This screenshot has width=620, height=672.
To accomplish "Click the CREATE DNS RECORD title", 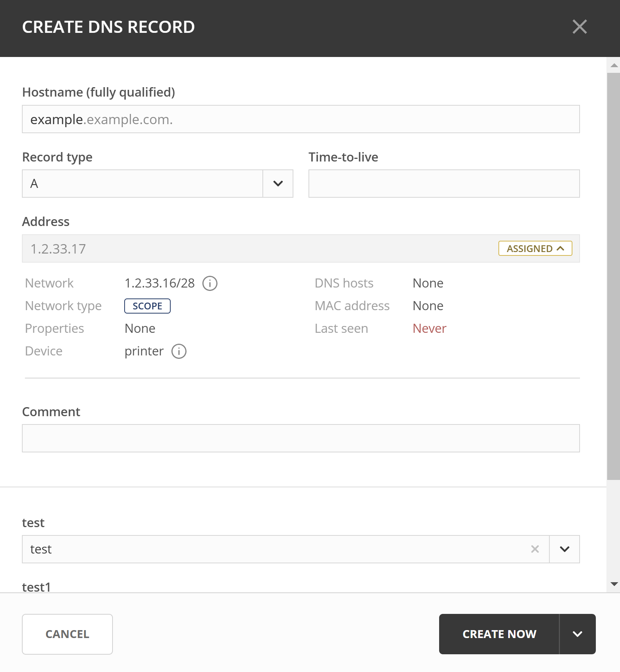I will tap(108, 27).
